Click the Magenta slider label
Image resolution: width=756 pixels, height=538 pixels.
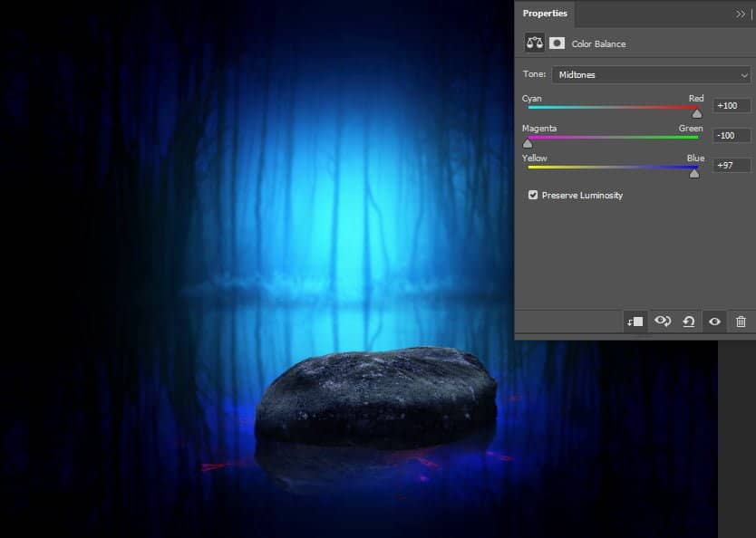coord(539,128)
